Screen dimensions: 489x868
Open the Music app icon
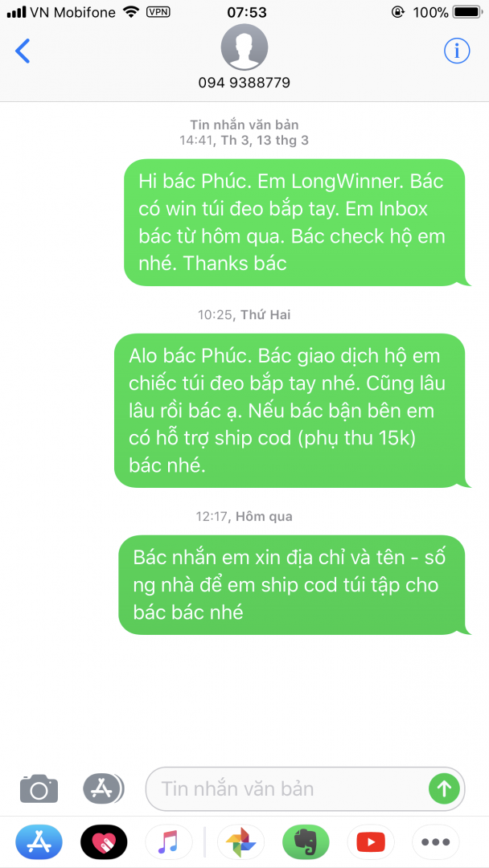pyautogui.click(x=168, y=842)
